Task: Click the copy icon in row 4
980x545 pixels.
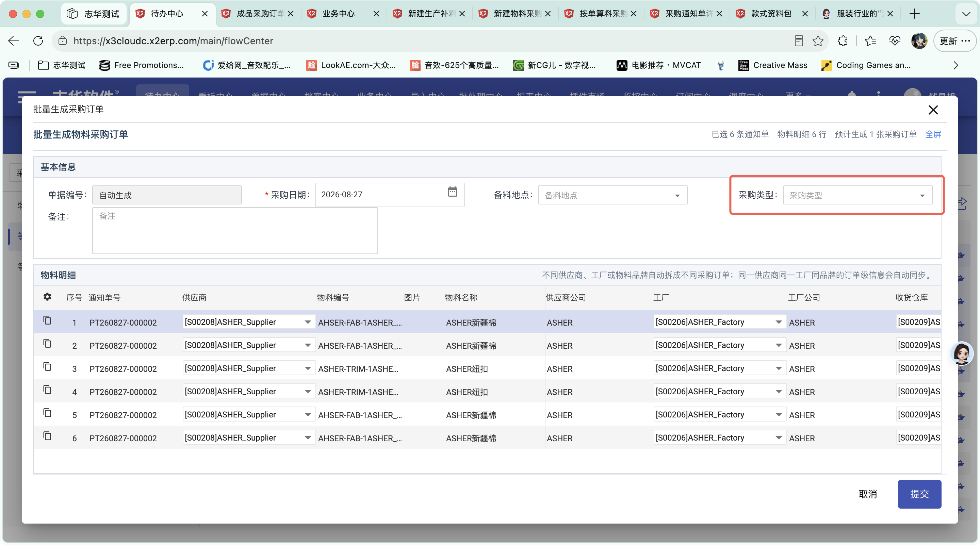Action: 47,390
